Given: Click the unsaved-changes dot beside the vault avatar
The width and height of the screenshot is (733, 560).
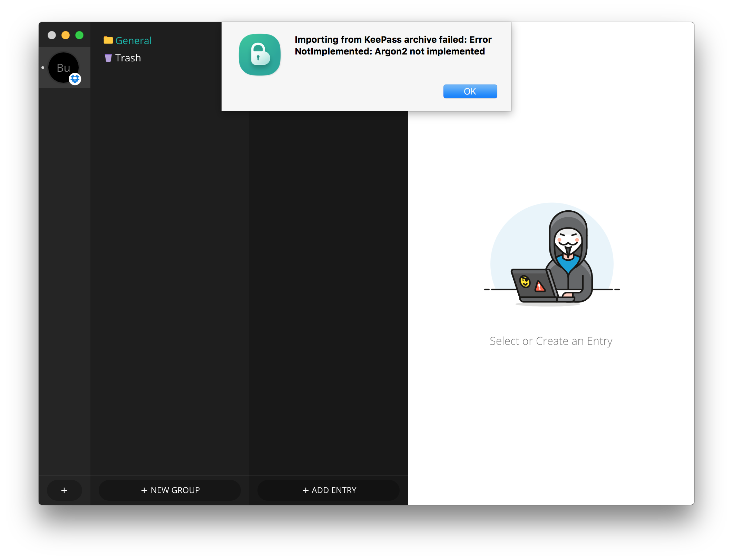Looking at the screenshot, I should tap(42, 68).
